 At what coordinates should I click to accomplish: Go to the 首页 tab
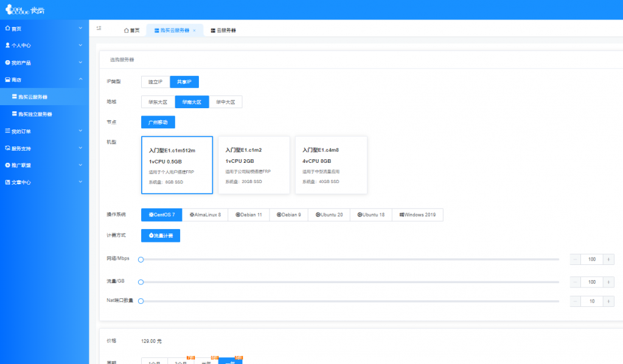pyautogui.click(x=131, y=30)
